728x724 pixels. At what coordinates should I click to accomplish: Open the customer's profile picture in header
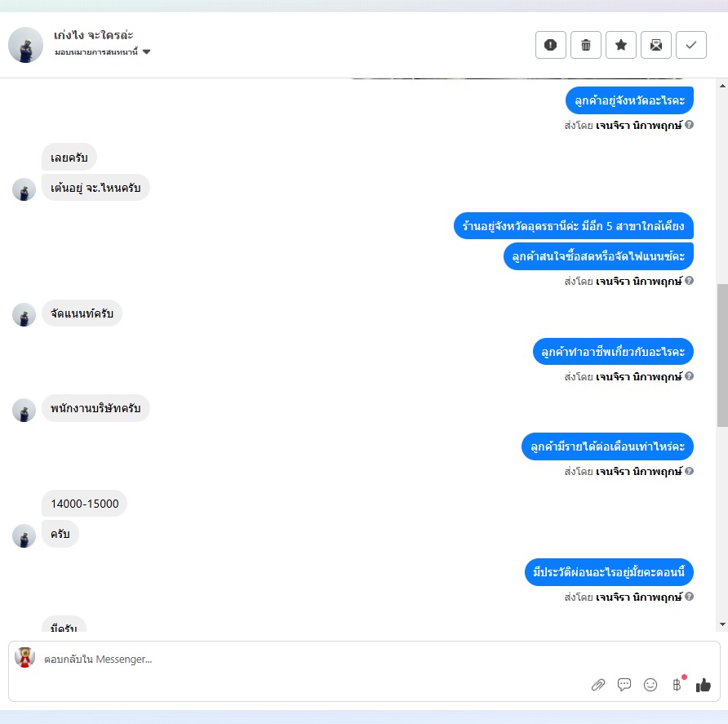tap(25, 45)
